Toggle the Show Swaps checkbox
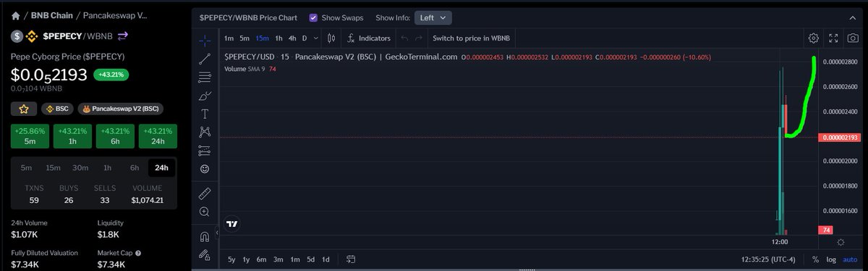 [x=312, y=17]
